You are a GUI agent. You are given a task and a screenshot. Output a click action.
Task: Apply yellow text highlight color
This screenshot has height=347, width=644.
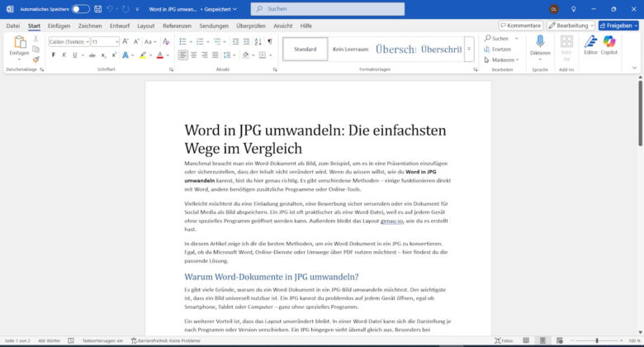[143, 55]
